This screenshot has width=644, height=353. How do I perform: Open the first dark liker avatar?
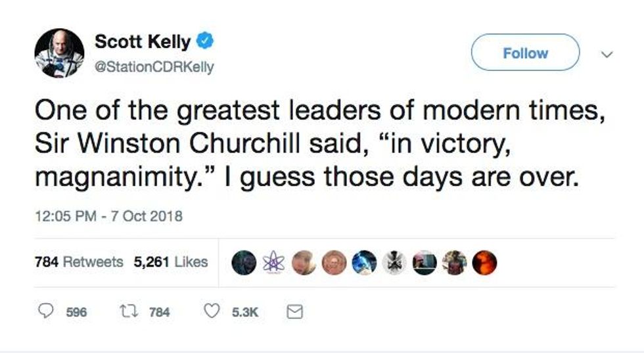coord(243,262)
